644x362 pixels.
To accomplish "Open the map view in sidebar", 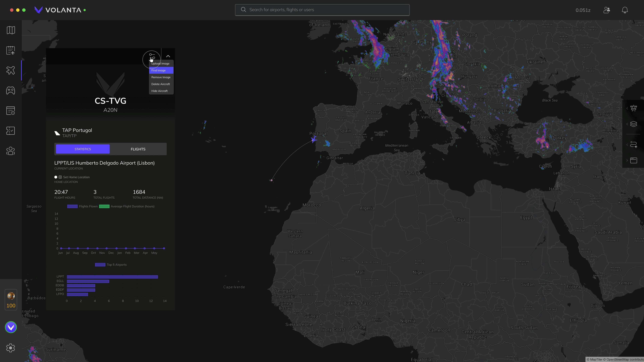I will tap(11, 30).
